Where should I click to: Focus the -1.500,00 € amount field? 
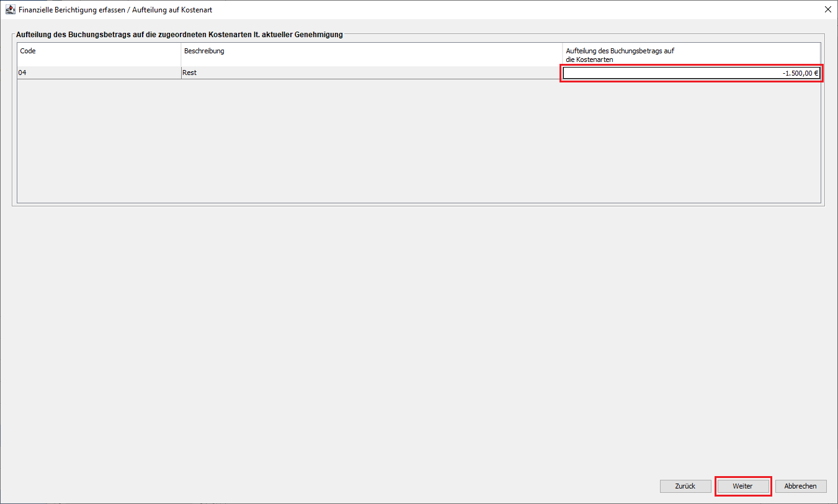(x=690, y=73)
